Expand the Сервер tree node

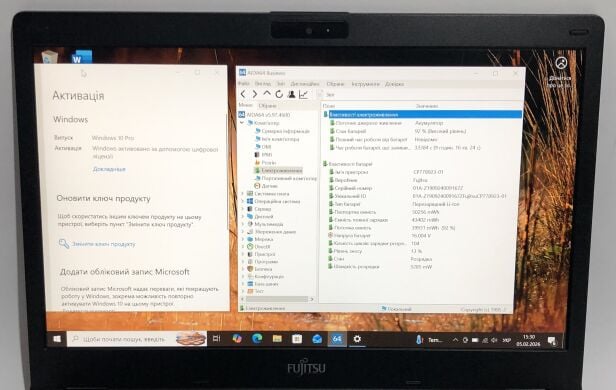click(242, 209)
